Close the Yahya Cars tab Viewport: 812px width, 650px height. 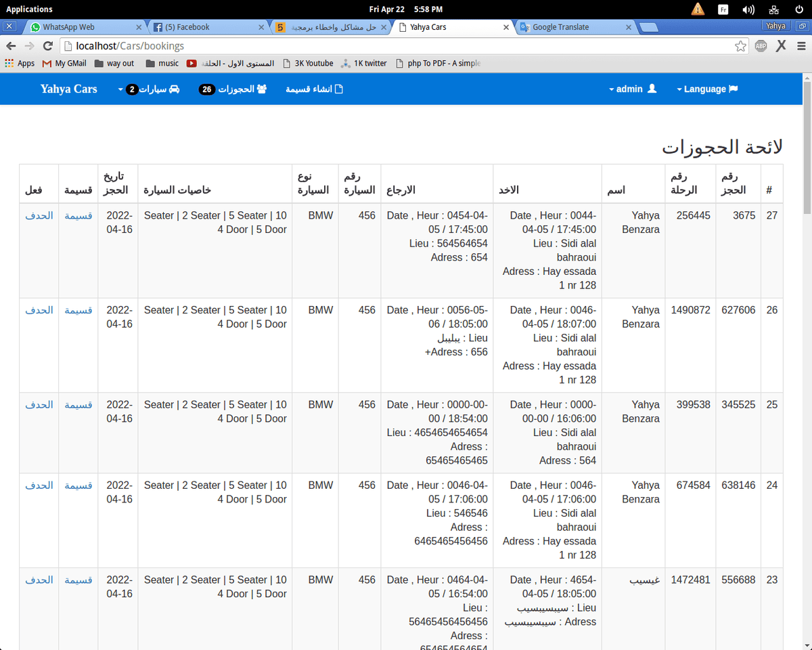point(506,27)
